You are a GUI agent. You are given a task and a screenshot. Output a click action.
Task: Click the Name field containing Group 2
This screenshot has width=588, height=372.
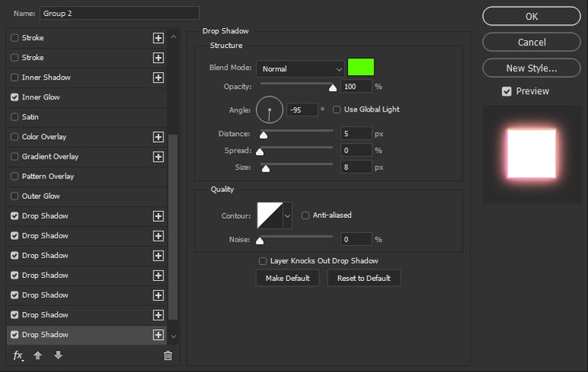point(119,14)
